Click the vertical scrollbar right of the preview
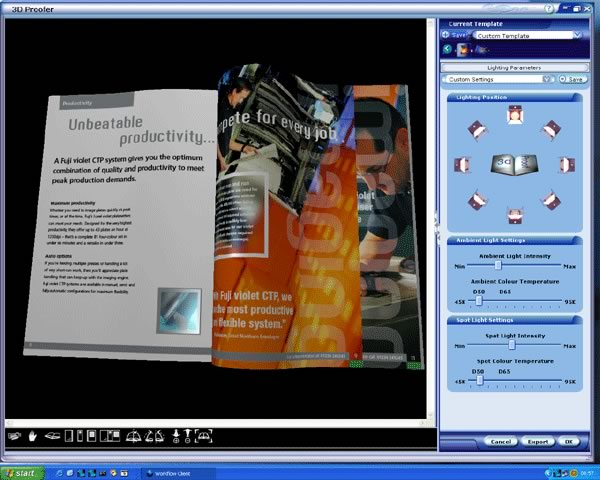 tap(430, 219)
